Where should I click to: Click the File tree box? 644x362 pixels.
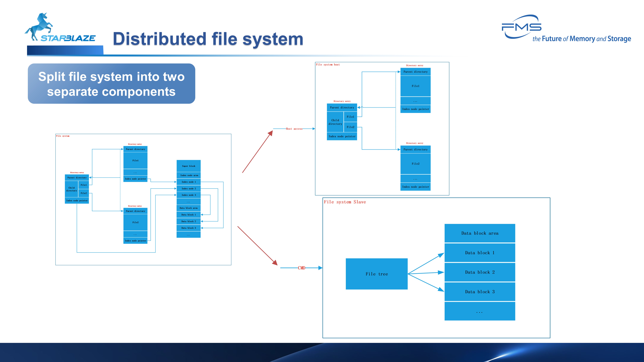376,274
